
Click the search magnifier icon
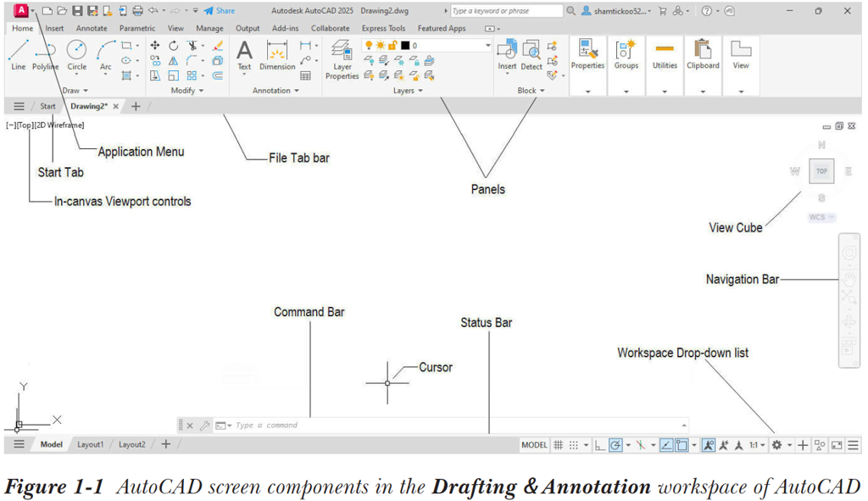[570, 10]
